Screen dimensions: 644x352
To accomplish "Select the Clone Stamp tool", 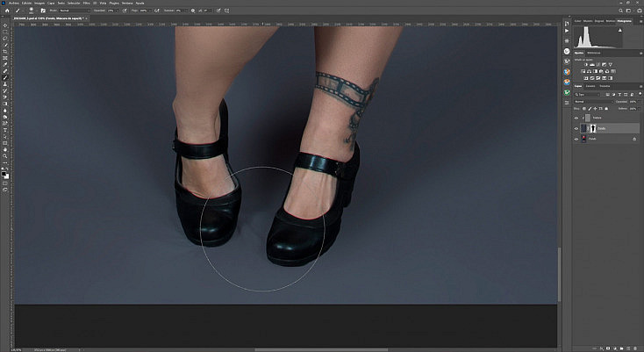I will click(x=6, y=83).
